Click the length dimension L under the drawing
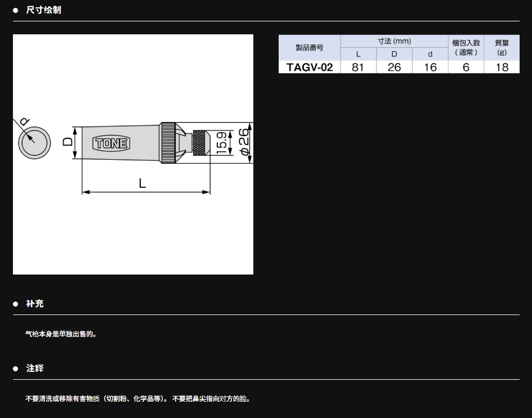 click(143, 183)
